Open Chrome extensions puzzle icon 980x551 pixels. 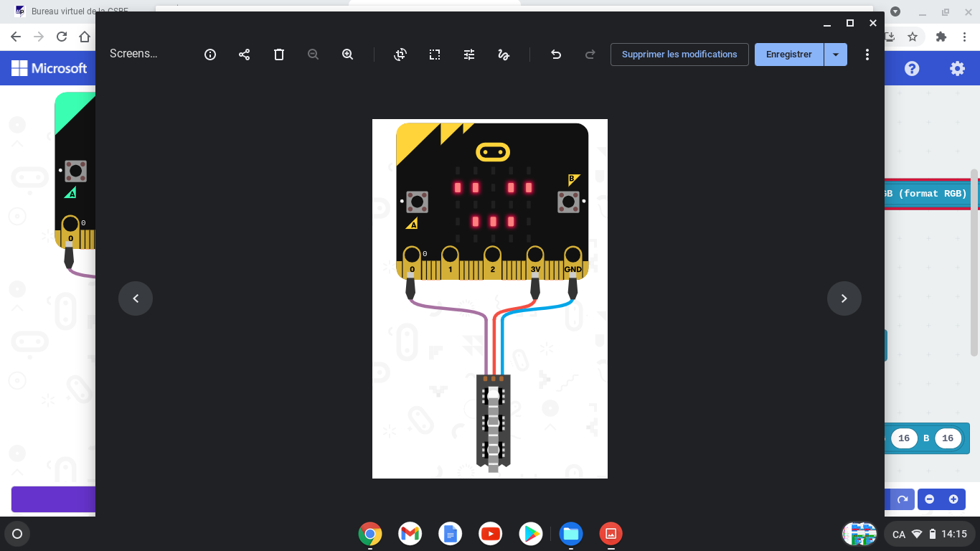tap(941, 37)
